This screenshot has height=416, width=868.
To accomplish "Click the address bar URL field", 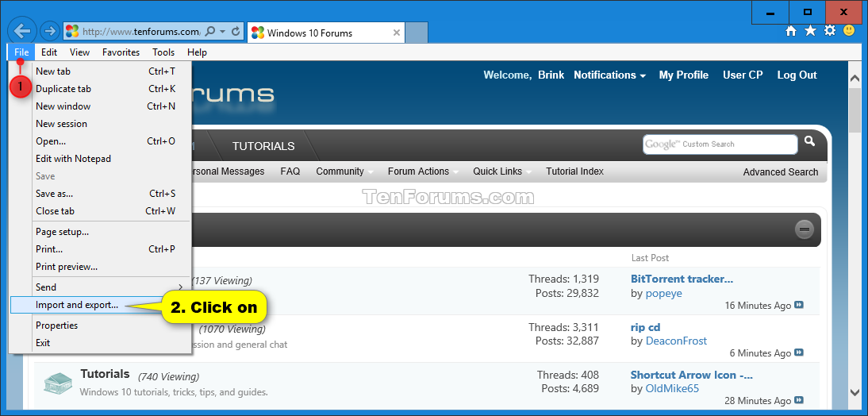I will 141,32.
